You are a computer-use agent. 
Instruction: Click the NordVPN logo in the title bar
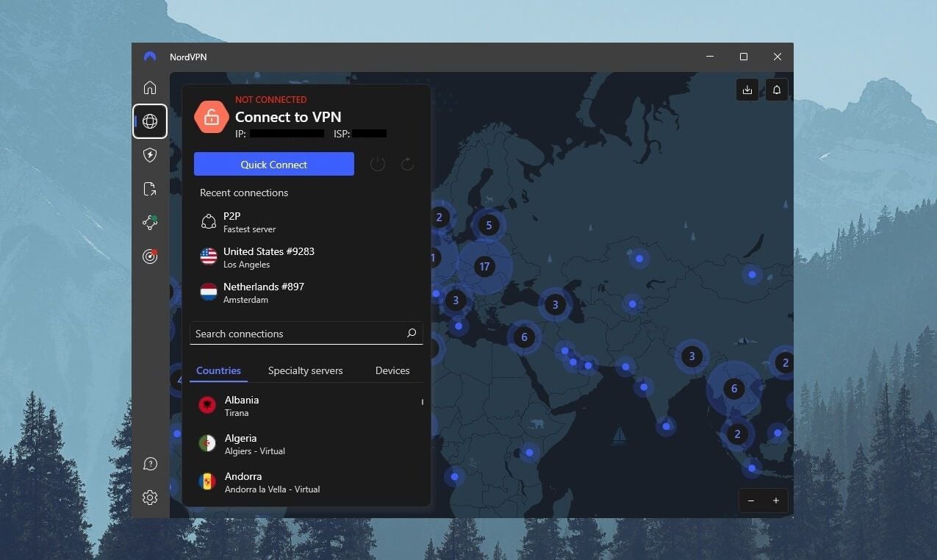pos(150,57)
